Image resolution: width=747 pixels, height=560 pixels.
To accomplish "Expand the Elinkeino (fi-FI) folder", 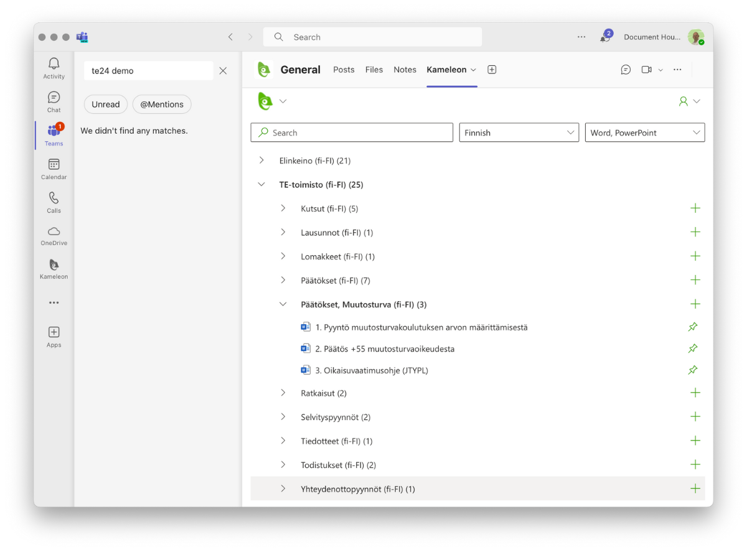I will (261, 161).
